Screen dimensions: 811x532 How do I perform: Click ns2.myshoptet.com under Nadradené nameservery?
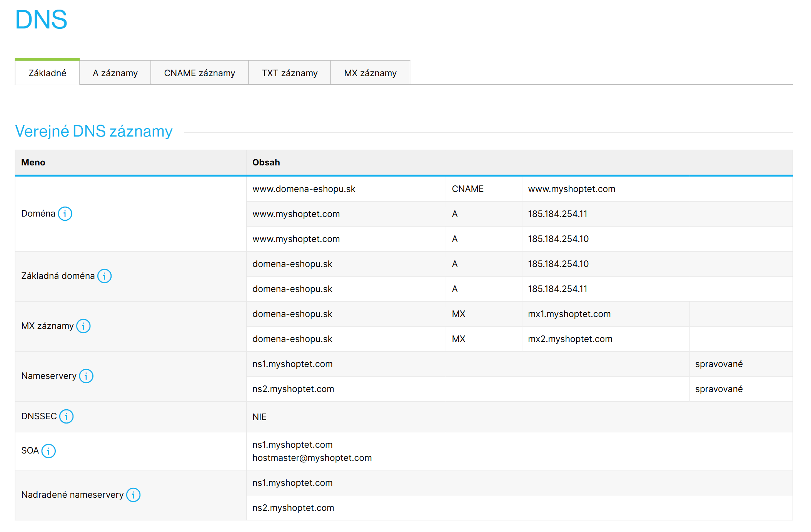[x=293, y=508]
